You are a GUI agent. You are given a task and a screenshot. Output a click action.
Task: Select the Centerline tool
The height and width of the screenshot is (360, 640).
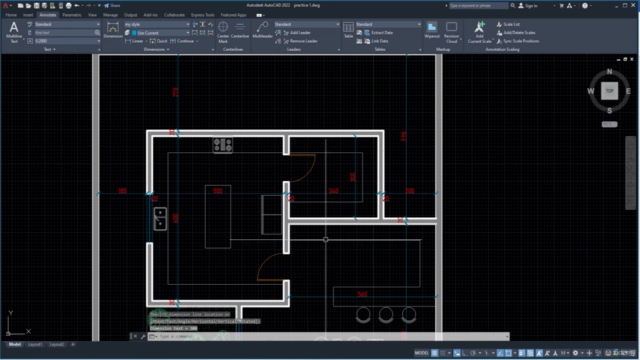(240, 30)
